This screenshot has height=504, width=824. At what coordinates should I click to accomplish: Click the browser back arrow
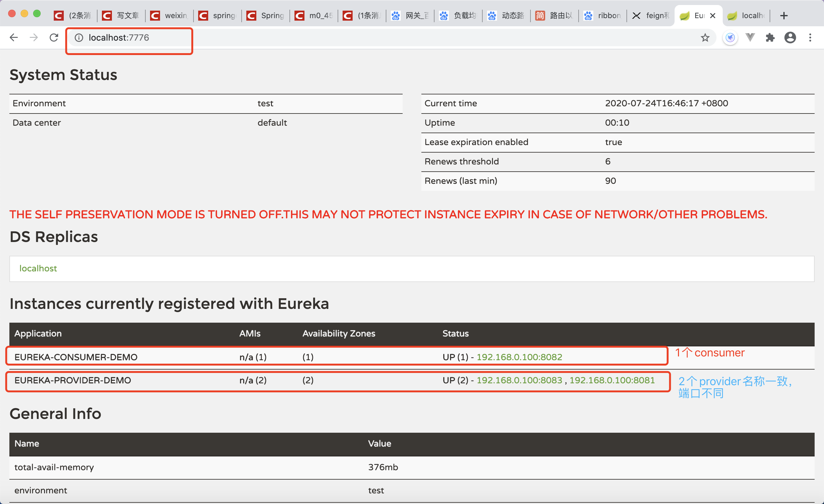point(14,38)
